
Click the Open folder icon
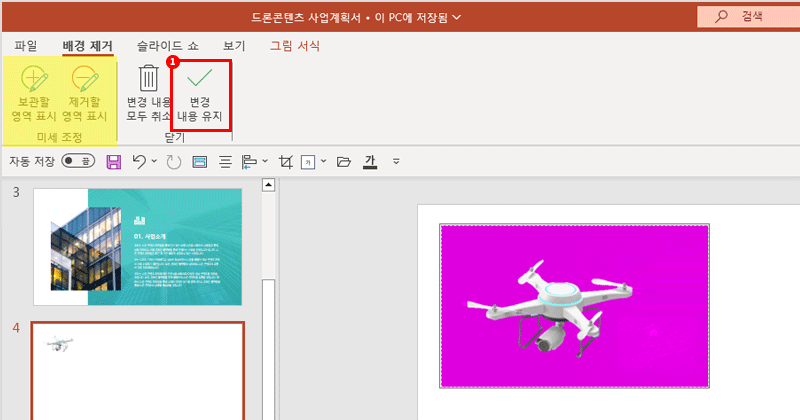[x=344, y=161]
